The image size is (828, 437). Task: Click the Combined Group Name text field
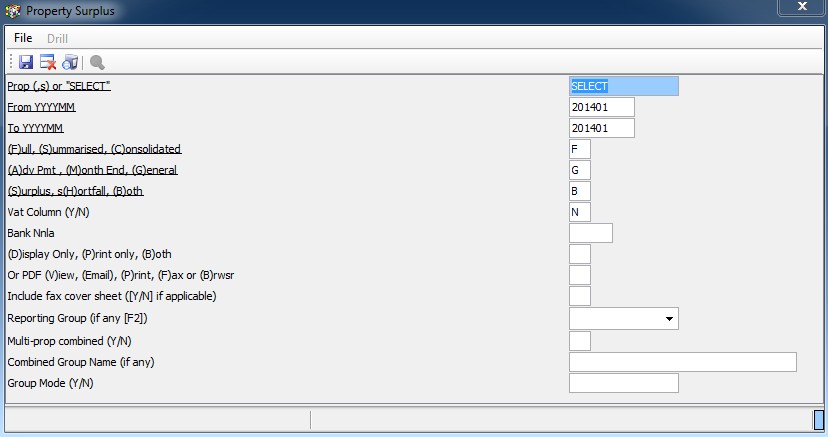(x=682, y=362)
